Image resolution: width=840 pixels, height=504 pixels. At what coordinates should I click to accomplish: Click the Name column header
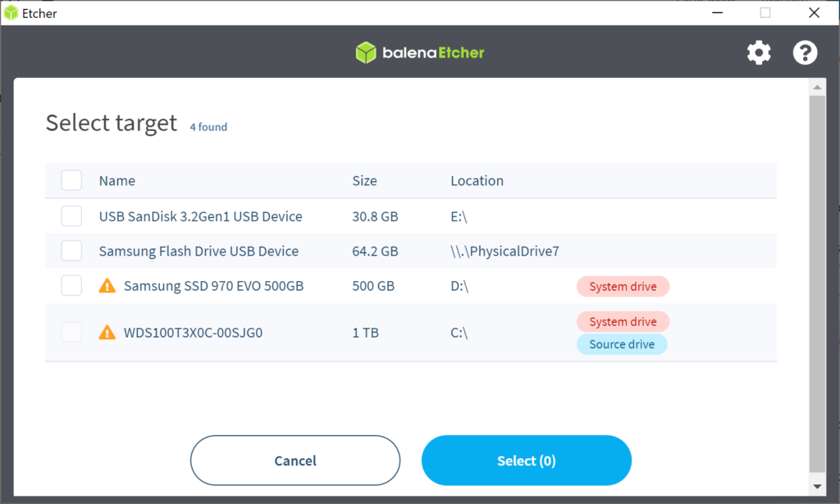(x=116, y=181)
